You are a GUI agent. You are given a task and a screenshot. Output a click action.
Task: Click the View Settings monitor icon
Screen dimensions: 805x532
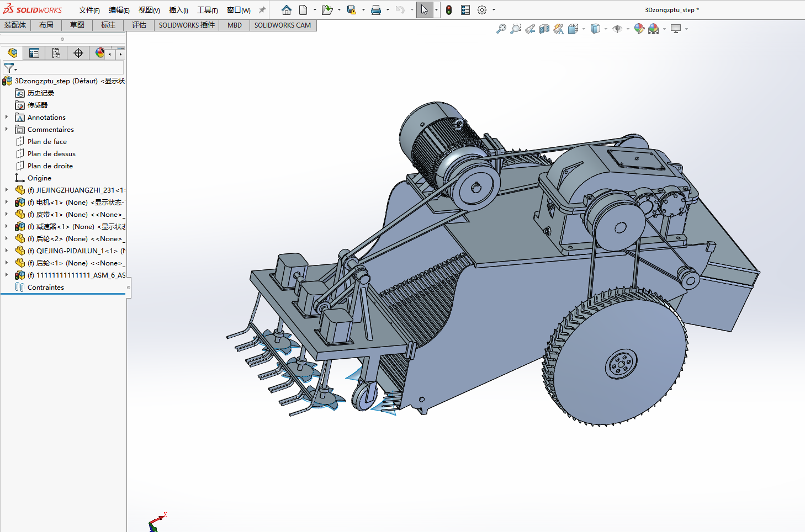[x=676, y=29]
